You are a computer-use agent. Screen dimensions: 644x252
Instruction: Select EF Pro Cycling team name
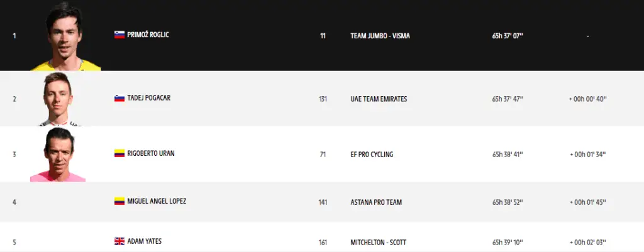pyautogui.click(x=372, y=154)
